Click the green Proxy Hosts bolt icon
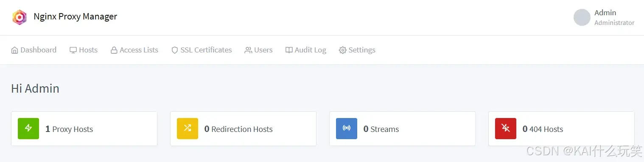The height and width of the screenshot is (162, 644). click(28, 129)
